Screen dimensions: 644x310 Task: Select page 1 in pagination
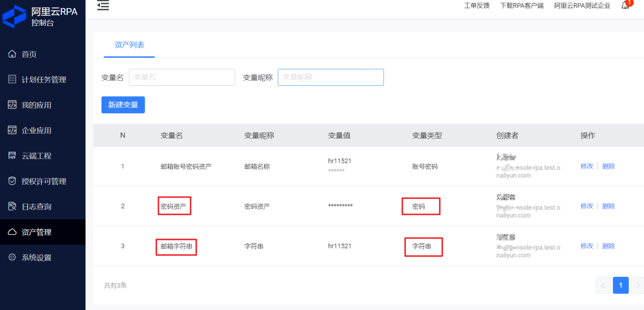pyautogui.click(x=621, y=285)
